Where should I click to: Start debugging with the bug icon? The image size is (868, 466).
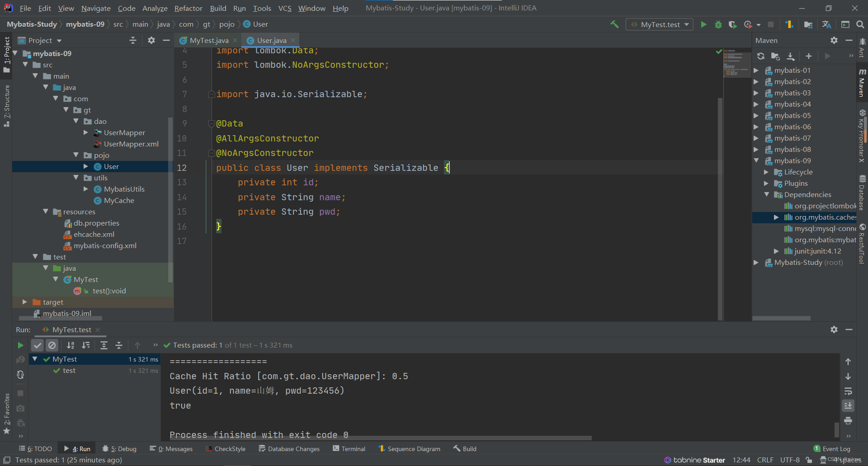pyautogui.click(x=718, y=24)
